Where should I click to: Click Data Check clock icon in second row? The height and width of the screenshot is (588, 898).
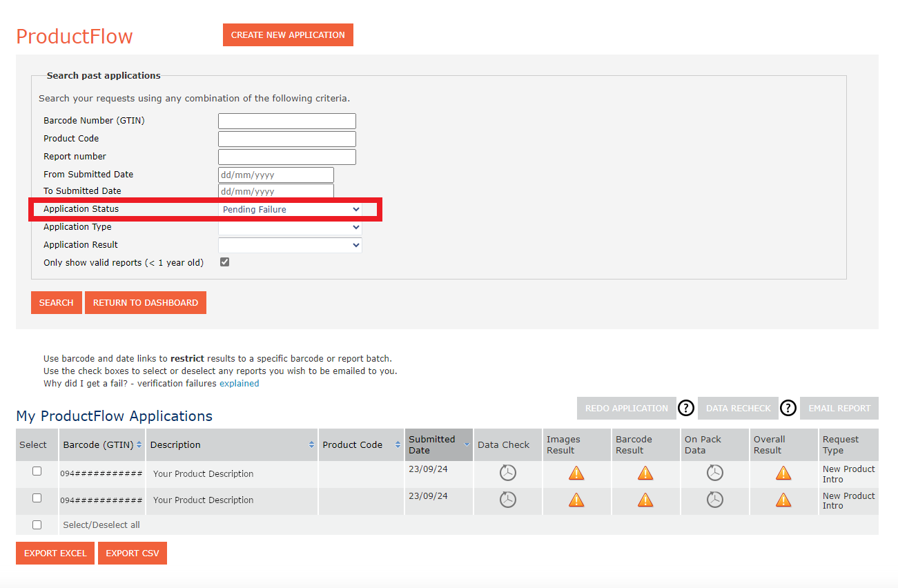click(508, 500)
